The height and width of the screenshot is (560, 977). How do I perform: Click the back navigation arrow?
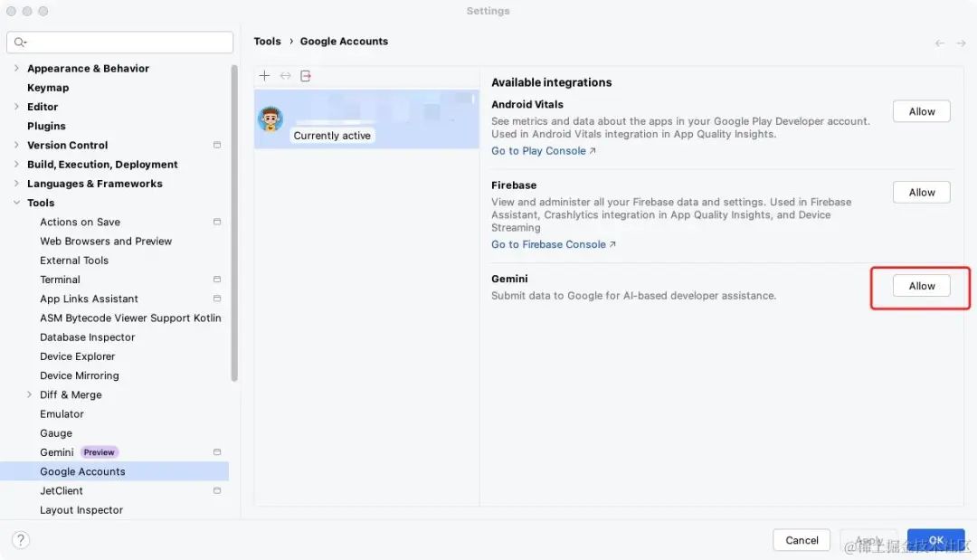tap(940, 43)
